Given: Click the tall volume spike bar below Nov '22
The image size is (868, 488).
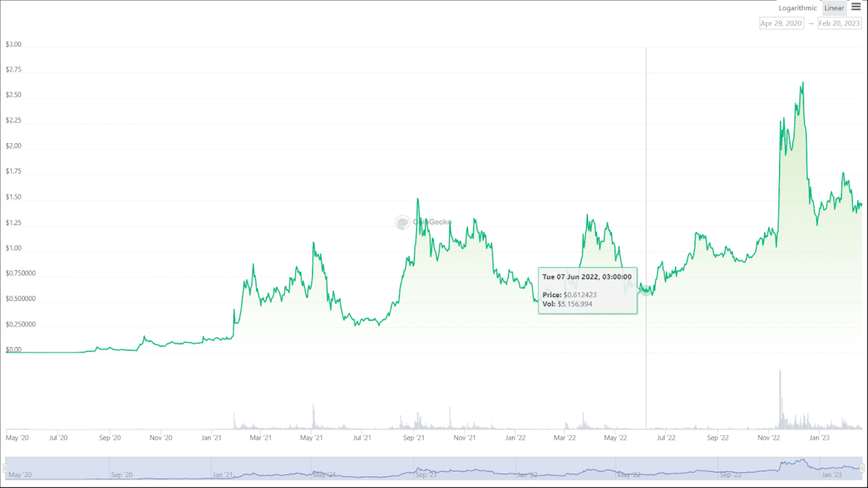Looking at the screenshot, I should 780,394.
